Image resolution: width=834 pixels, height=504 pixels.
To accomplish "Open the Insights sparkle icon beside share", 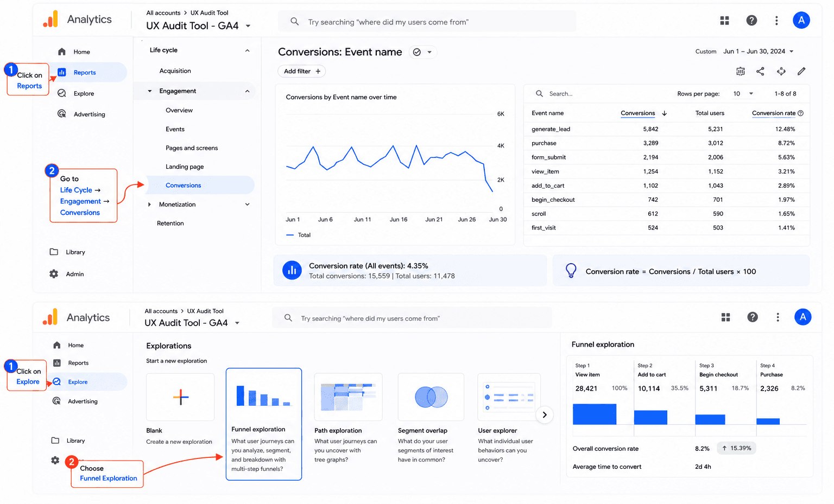I will pos(781,71).
